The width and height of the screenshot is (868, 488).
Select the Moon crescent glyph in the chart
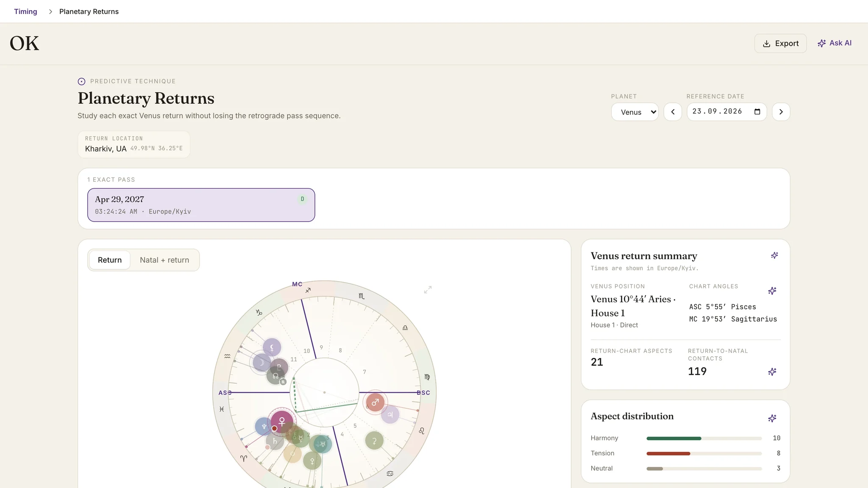(262, 363)
